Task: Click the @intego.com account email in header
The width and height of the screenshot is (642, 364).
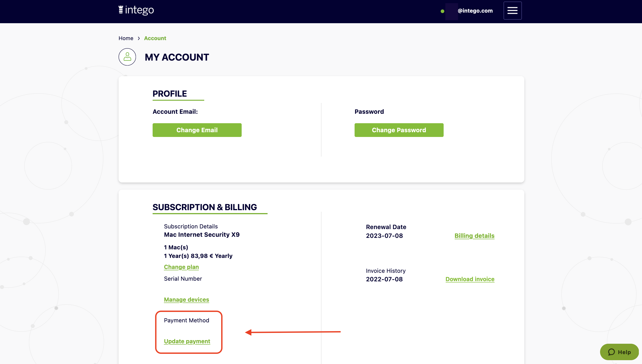Action: [475, 11]
